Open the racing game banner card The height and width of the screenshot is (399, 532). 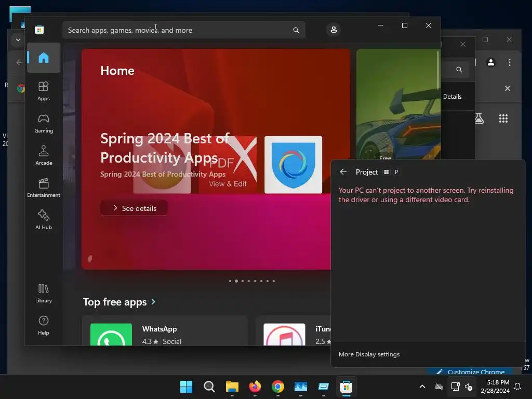(x=398, y=104)
